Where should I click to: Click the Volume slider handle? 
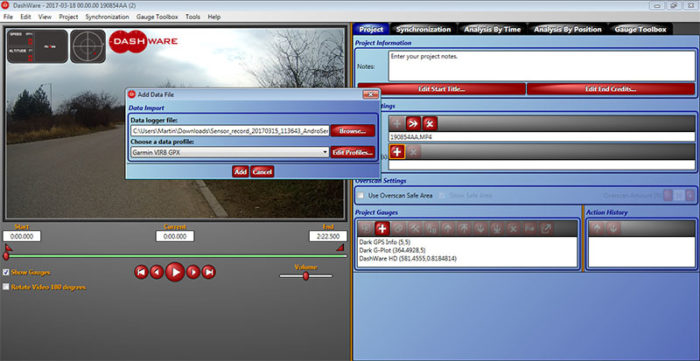point(306,276)
